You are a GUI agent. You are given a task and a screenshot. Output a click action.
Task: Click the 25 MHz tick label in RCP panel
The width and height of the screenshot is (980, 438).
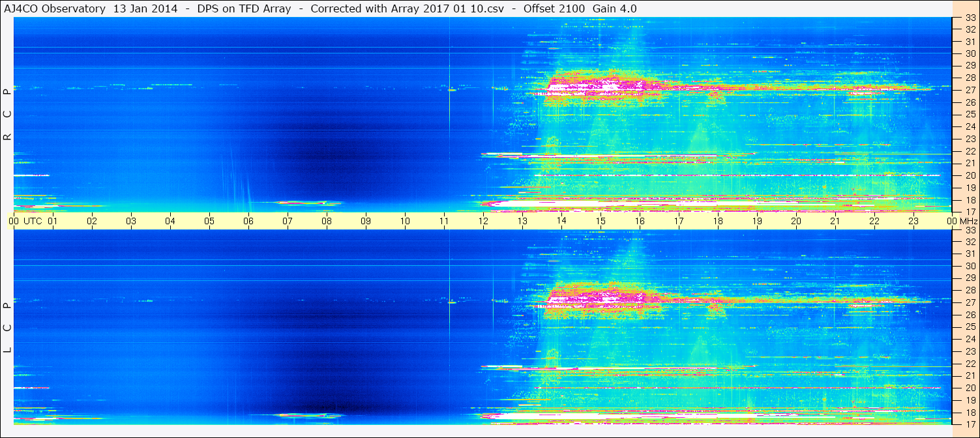point(970,115)
